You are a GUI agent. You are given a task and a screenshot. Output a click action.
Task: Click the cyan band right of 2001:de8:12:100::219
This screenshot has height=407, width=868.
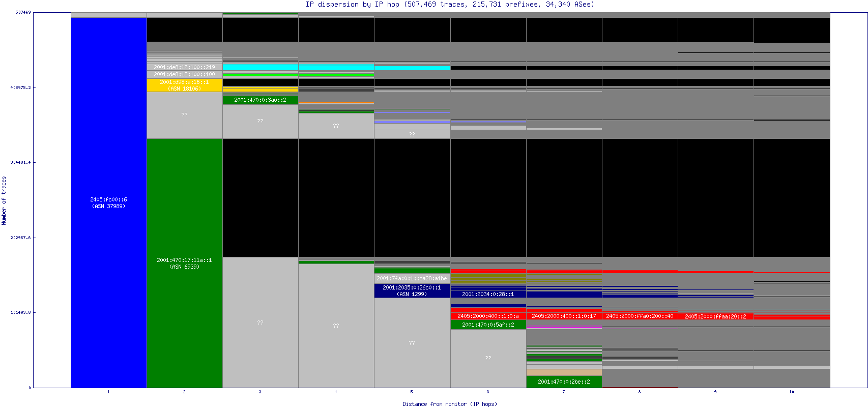point(261,67)
